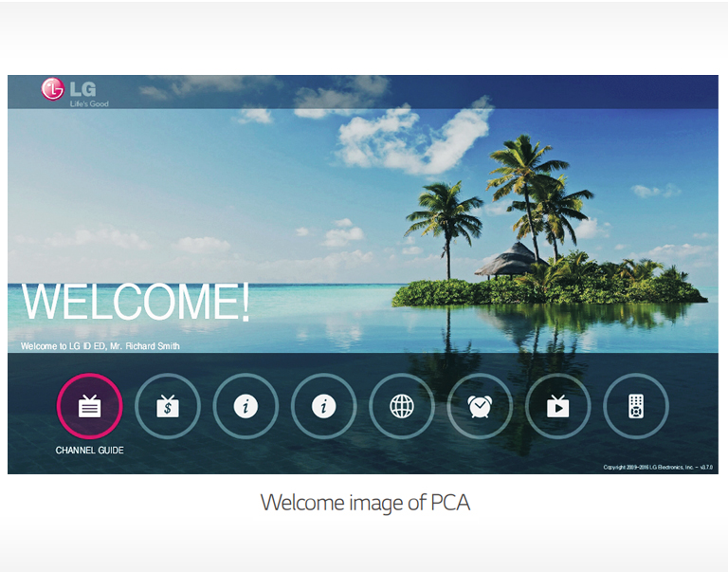Select the TV play video icon
Screen dimensions: 728x572
557,407
